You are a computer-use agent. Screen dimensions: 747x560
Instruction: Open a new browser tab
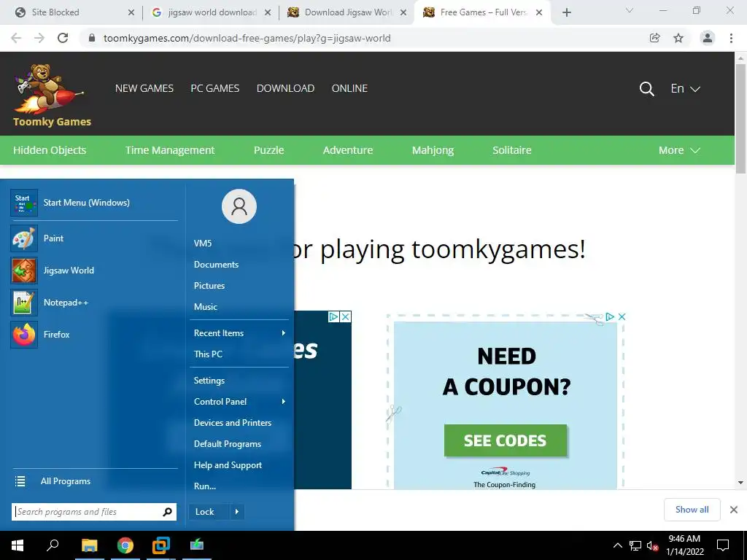(x=566, y=12)
